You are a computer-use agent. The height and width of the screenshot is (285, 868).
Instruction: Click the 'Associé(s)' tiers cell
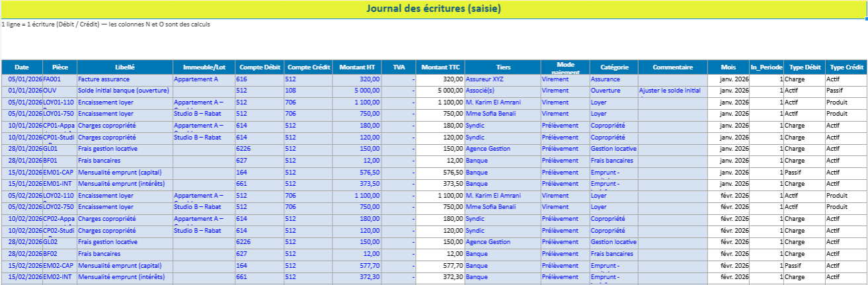[502, 90]
